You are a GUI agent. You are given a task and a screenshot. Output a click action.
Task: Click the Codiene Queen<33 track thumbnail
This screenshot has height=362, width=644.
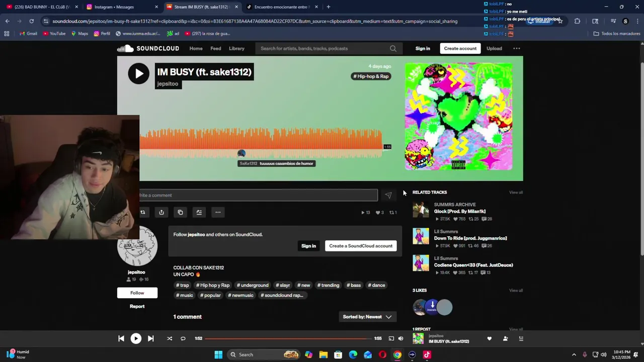point(421,263)
